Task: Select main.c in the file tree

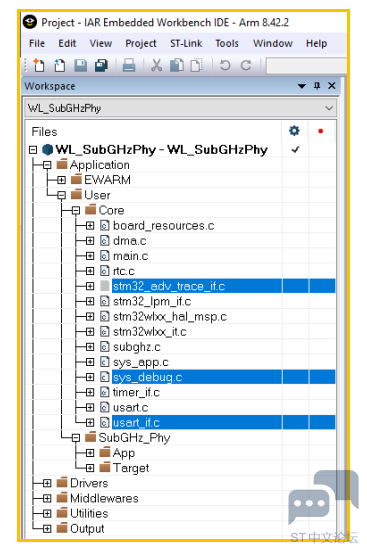Action: tap(130, 256)
